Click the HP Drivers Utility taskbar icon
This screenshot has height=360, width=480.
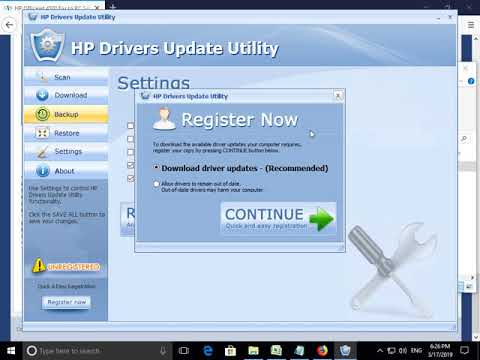345,351
